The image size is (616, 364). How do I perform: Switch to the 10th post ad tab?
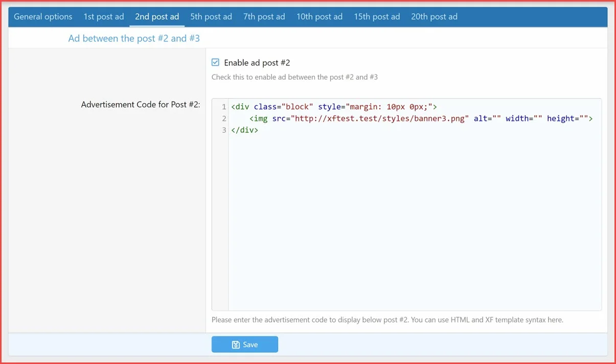pyautogui.click(x=320, y=17)
